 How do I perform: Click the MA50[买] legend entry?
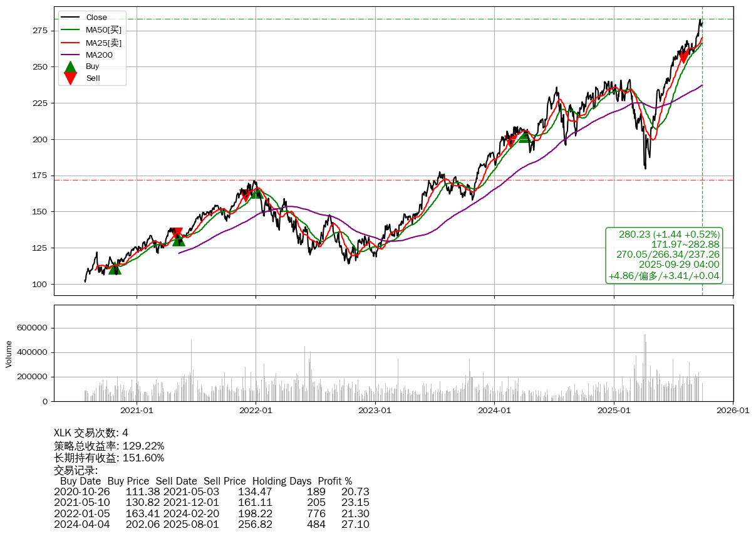pyautogui.click(x=103, y=30)
